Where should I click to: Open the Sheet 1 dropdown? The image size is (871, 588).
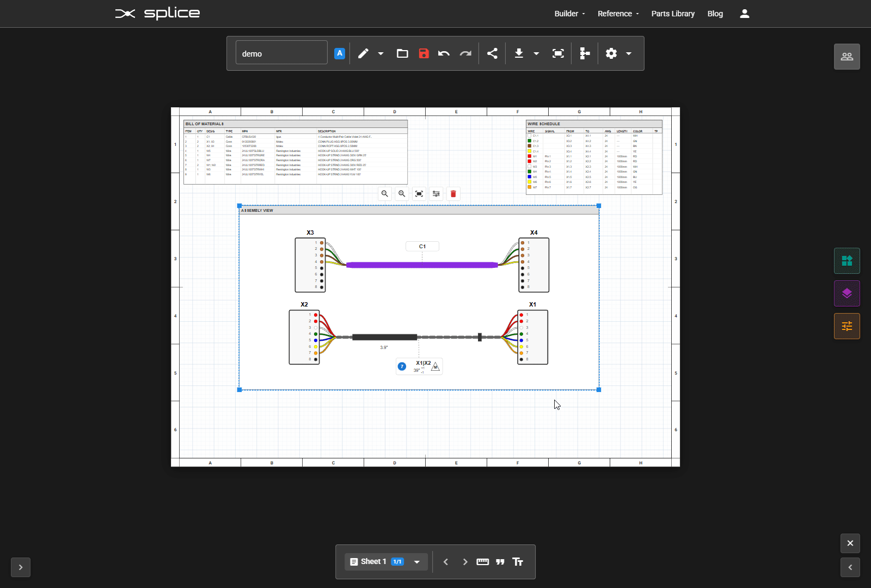[416, 561]
